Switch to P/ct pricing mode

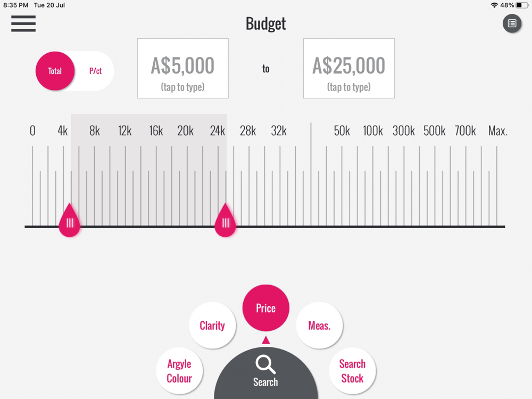point(96,71)
